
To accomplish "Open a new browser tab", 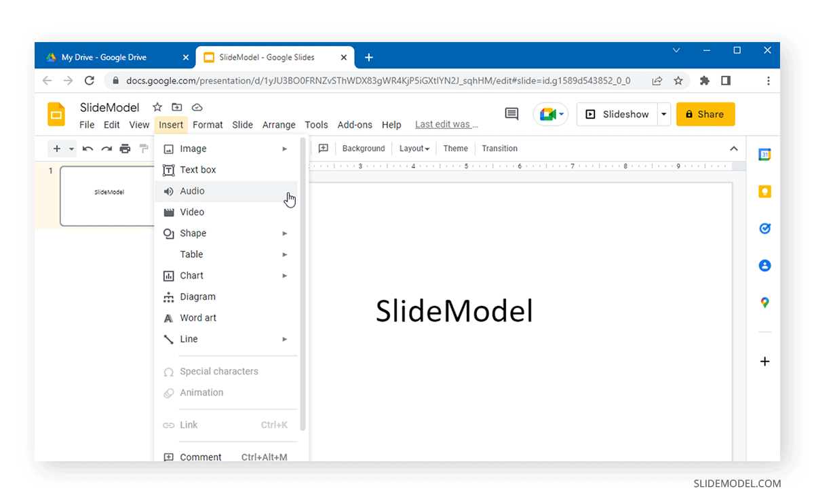I will 368,58.
